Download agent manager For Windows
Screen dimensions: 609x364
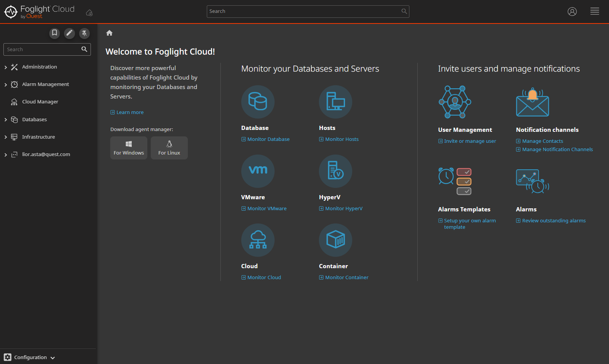point(129,148)
